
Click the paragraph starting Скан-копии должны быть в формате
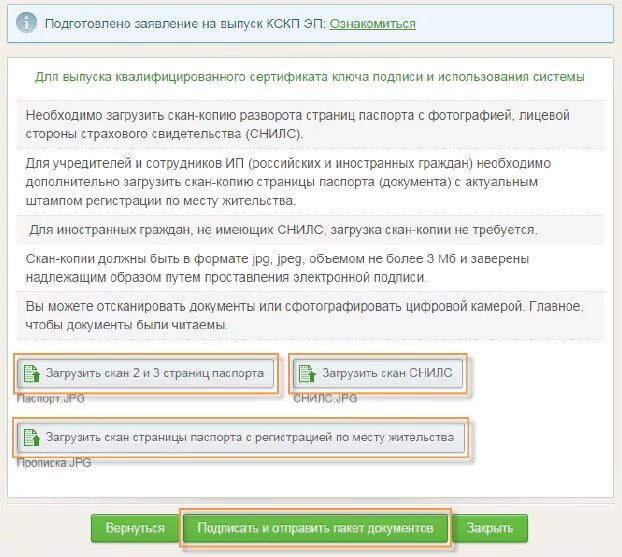pyautogui.click(x=277, y=268)
